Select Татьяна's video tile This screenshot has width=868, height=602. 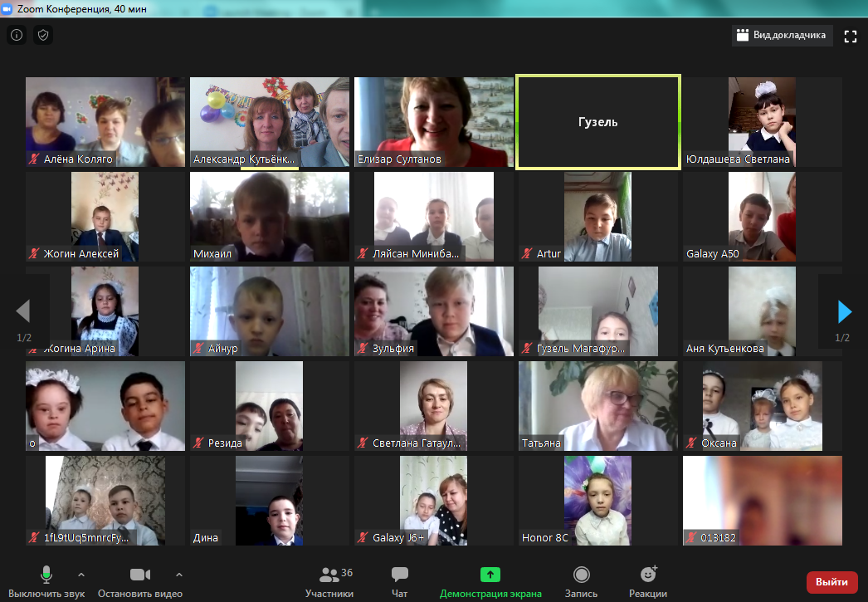tap(597, 406)
